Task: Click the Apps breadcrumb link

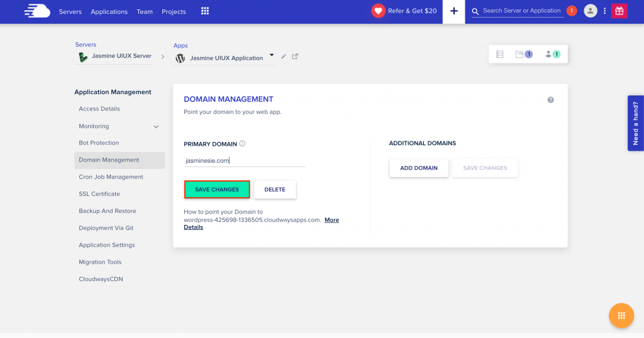Action: pos(180,45)
